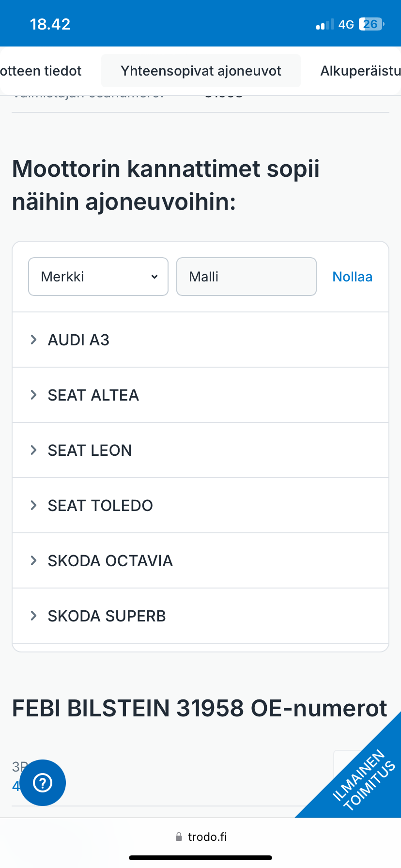Go to the product details tab

[41, 71]
